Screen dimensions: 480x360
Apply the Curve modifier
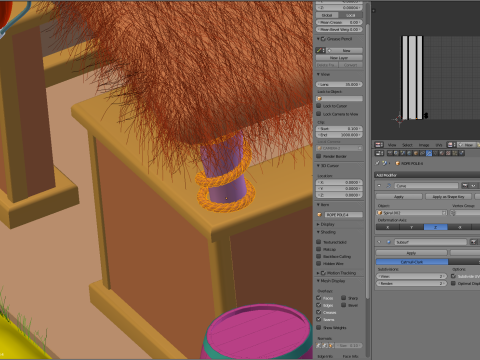tap(399, 197)
